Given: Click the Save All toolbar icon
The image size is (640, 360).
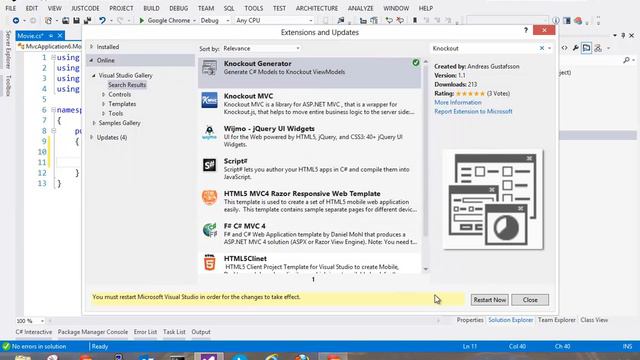Looking at the screenshot, I should point(87,20).
